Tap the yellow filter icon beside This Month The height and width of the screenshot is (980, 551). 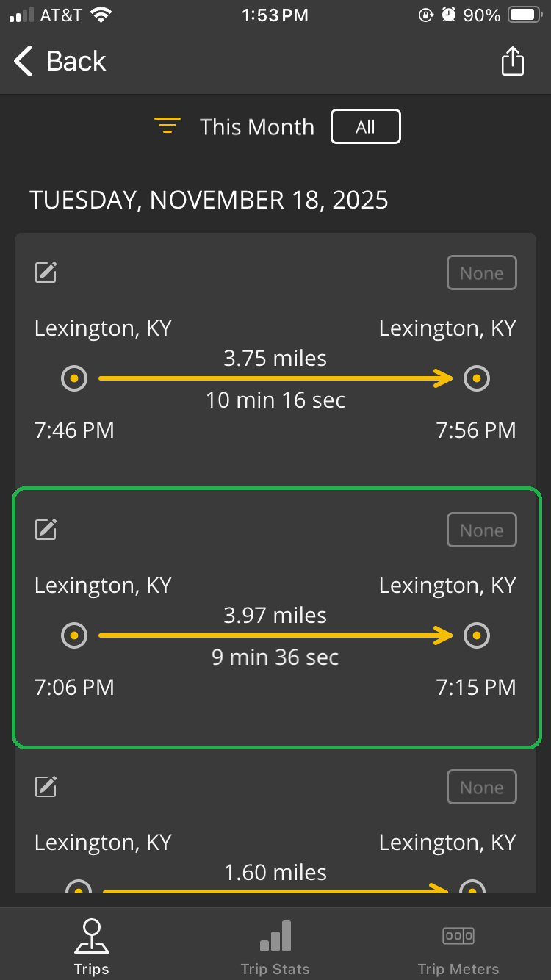pyautogui.click(x=168, y=126)
